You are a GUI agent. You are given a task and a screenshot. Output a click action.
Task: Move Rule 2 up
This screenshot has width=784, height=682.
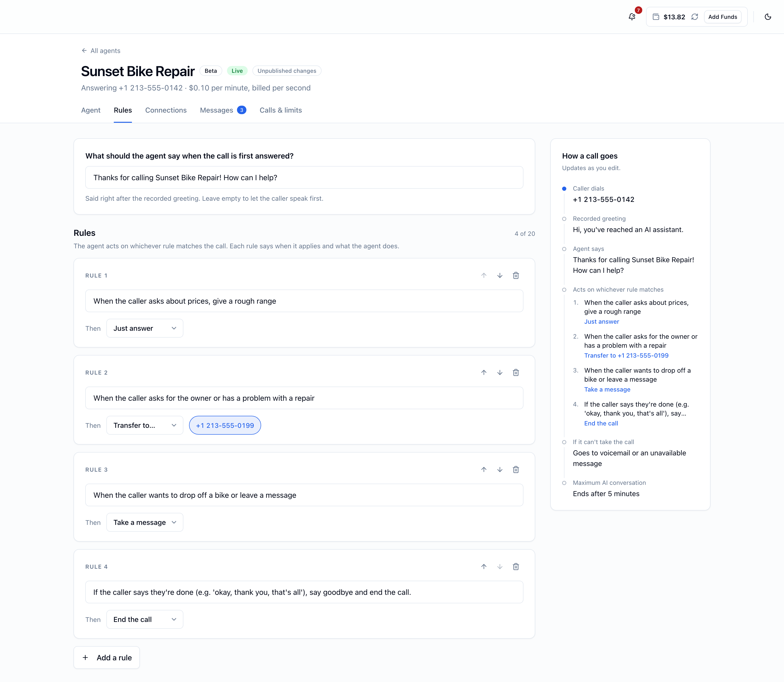(x=484, y=373)
